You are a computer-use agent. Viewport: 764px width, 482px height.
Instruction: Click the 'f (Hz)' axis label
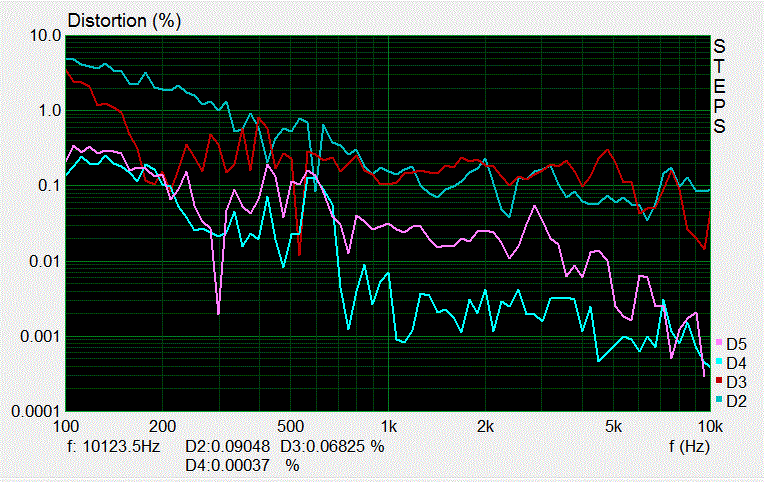[x=689, y=446]
